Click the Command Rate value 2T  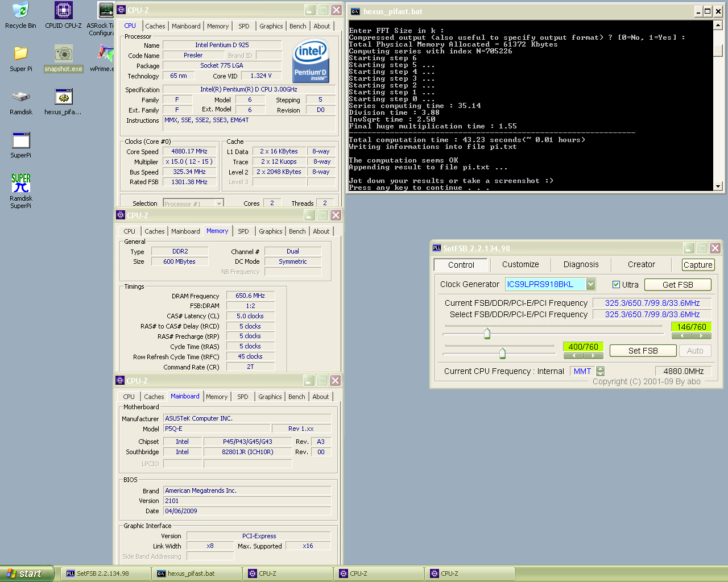click(x=250, y=367)
